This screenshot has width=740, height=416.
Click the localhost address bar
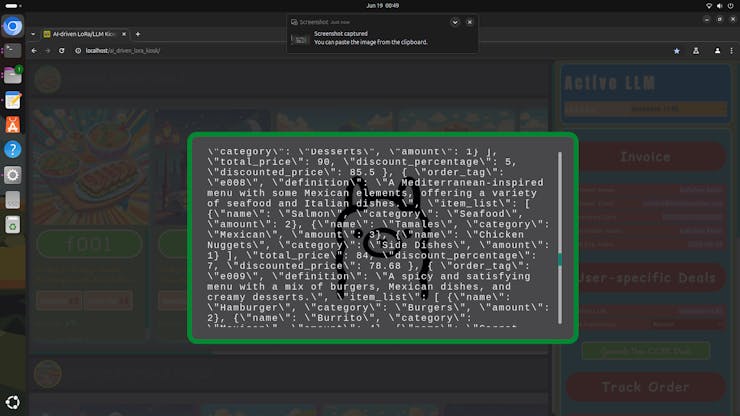tap(368, 51)
